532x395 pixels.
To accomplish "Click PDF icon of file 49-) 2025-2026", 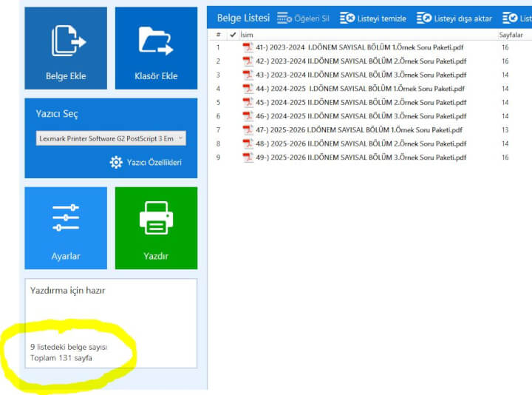I will 248,158.
